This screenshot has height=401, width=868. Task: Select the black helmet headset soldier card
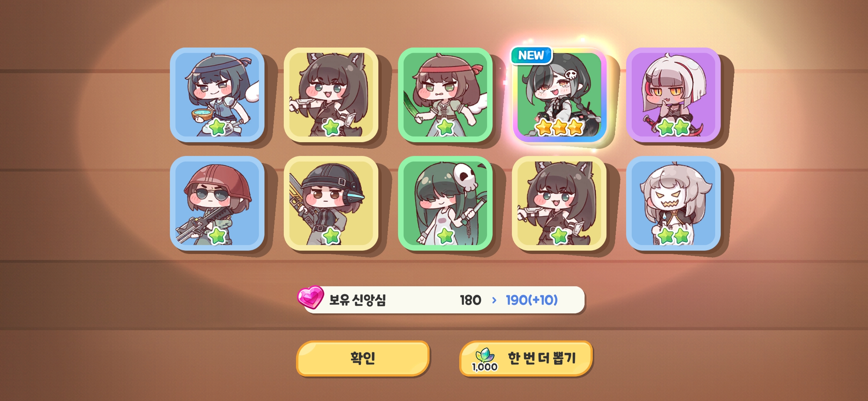coord(331,203)
